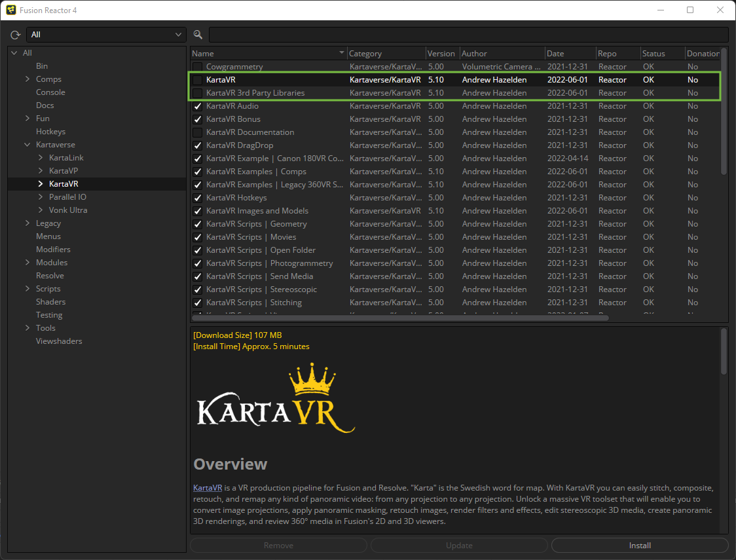Select the Hotkeys category
736x560 pixels.
(x=50, y=132)
